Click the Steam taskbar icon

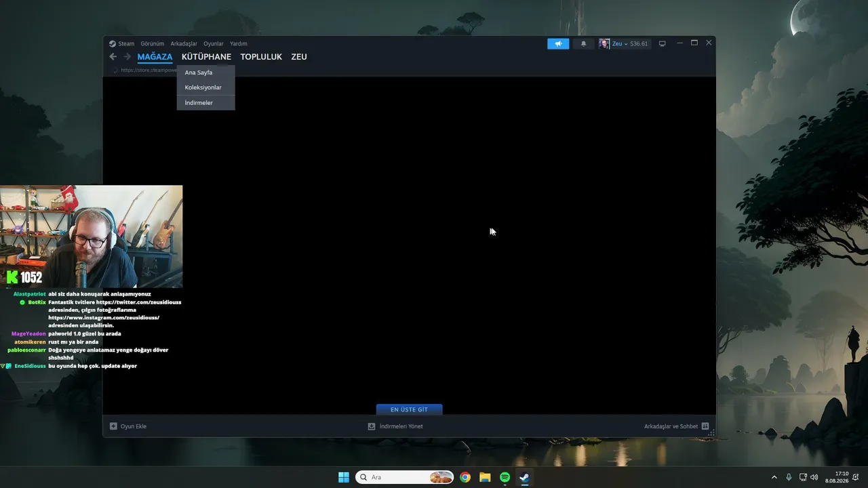[x=524, y=477]
